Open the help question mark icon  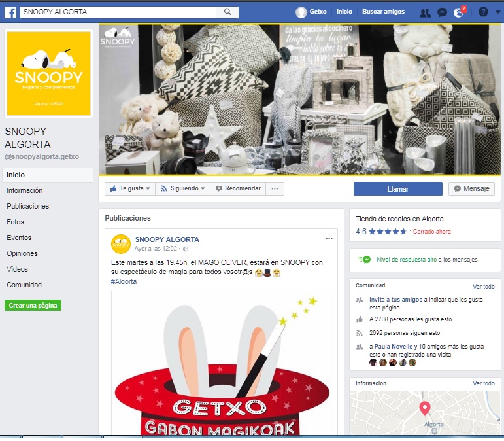point(483,12)
